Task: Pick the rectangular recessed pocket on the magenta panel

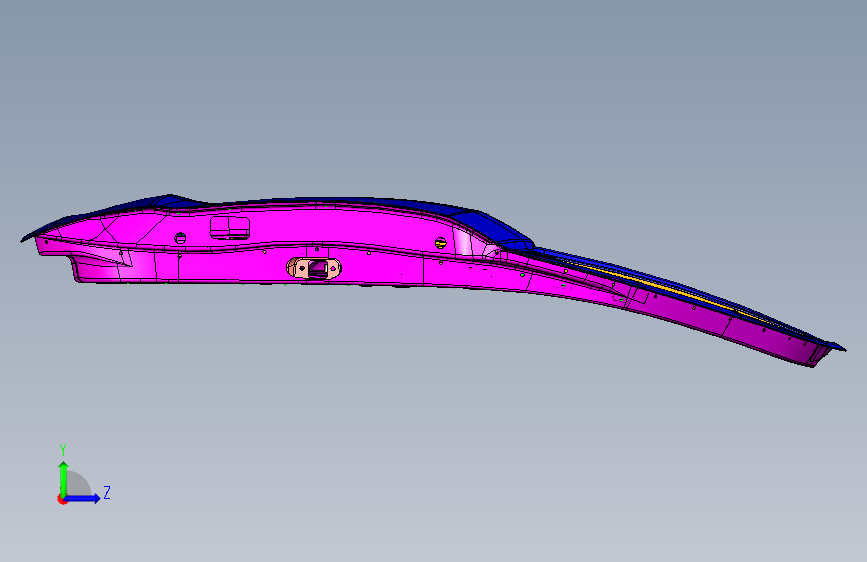Action: pos(230,227)
